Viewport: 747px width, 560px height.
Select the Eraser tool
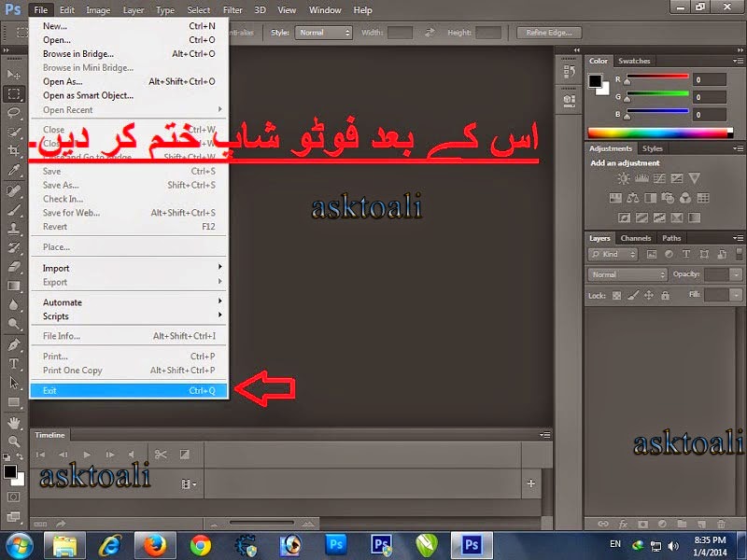tap(14, 267)
